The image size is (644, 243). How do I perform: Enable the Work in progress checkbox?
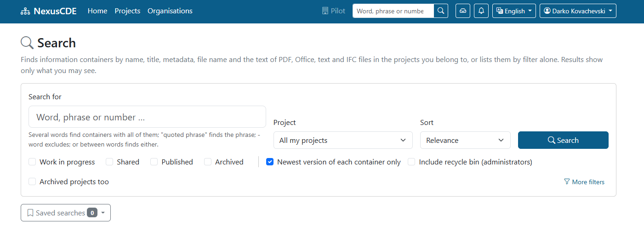(x=32, y=162)
